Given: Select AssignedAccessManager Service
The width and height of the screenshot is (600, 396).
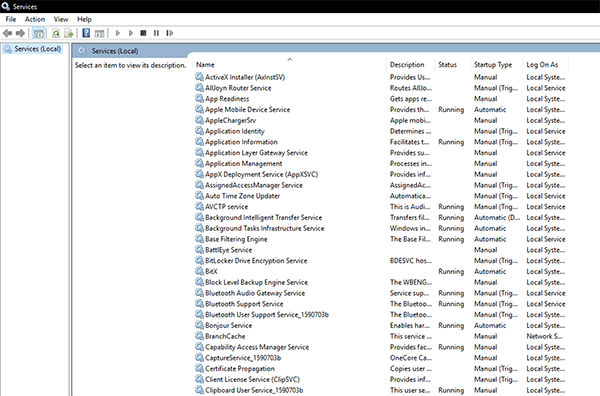Looking at the screenshot, I should coord(254,185).
